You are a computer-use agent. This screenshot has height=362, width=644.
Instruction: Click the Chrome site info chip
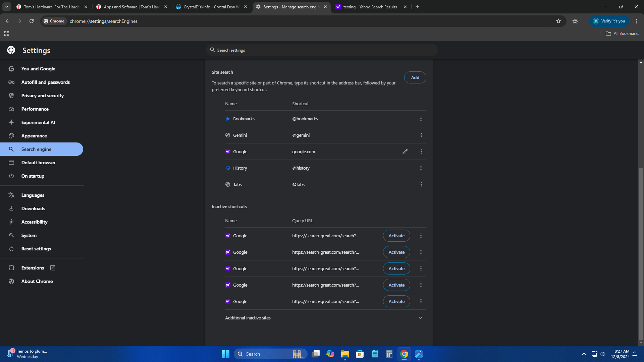point(54,21)
